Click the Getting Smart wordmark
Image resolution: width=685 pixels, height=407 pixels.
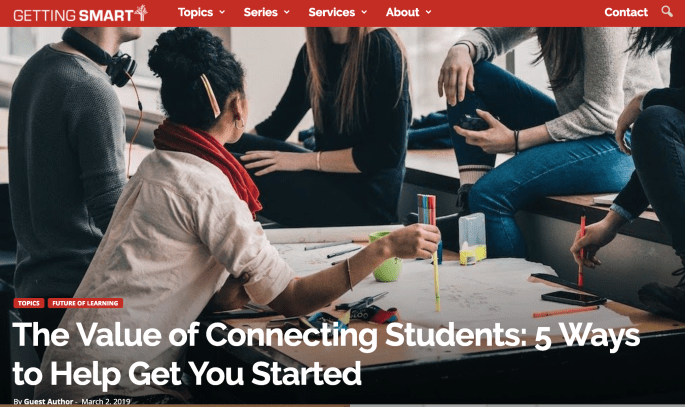click(x=73, y=16)
